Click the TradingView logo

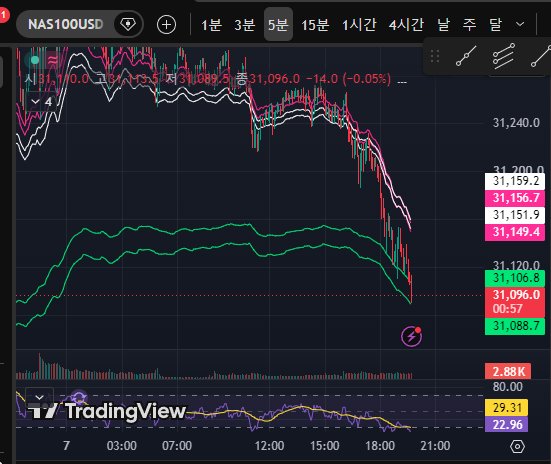tap(107, 411)
